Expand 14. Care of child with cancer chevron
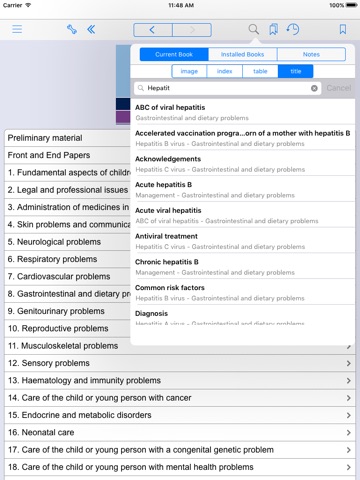Viewport: 360px width, 480px height. tap(349, 398)
